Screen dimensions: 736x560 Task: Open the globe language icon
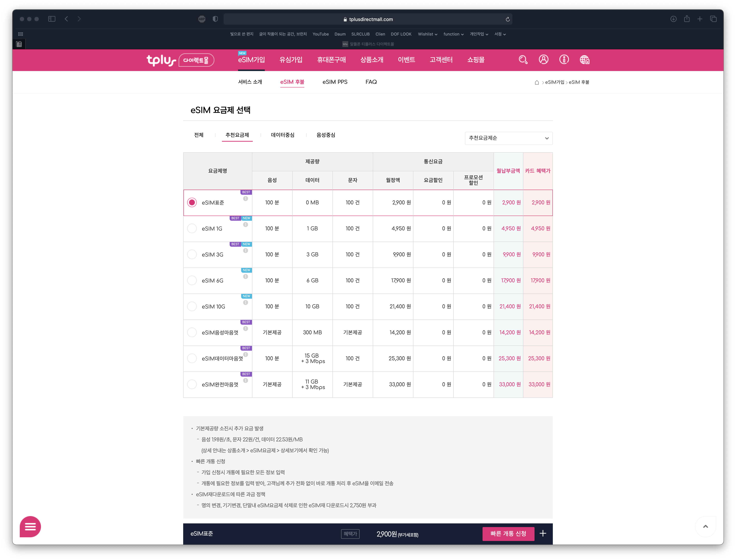(x=584, y=60)
